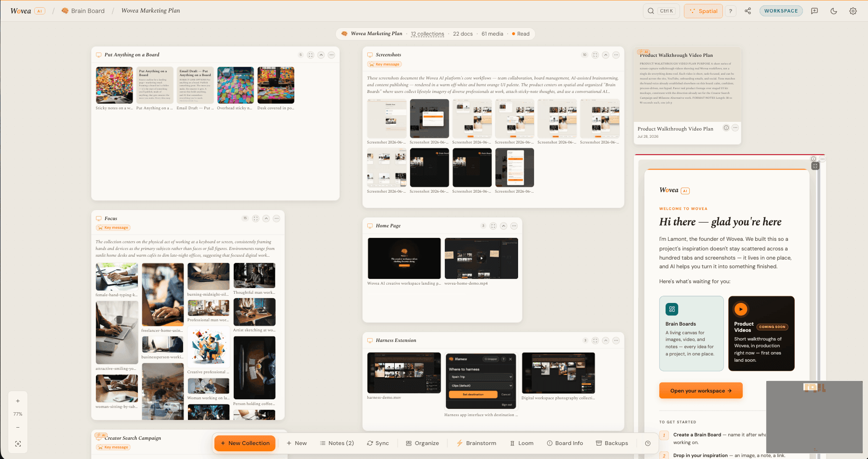Click New in bottom toolbar

click(x=297, y=443)
